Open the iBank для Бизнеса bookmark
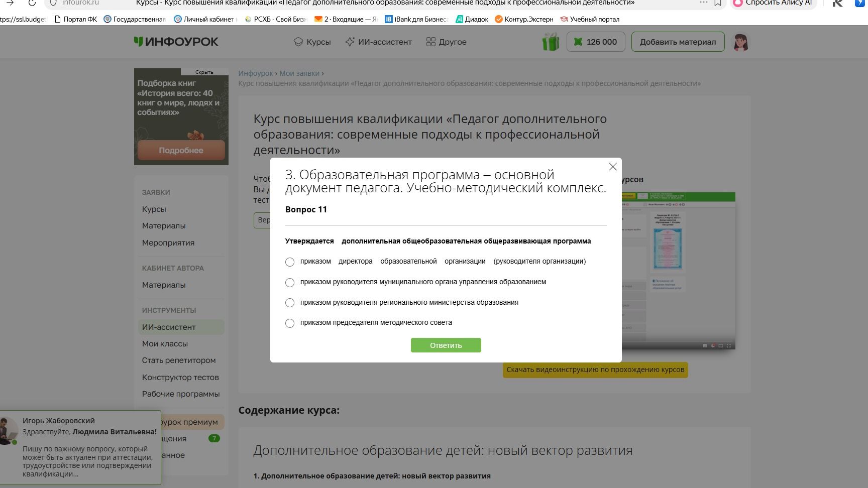The image size is (868, 488). [416, 19]
